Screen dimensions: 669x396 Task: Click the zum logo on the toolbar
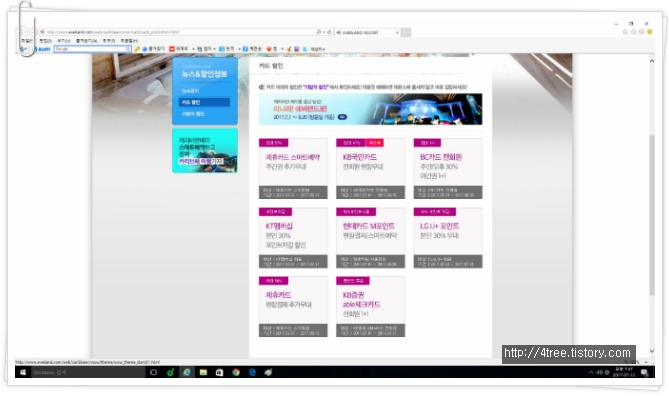point(44,49)
